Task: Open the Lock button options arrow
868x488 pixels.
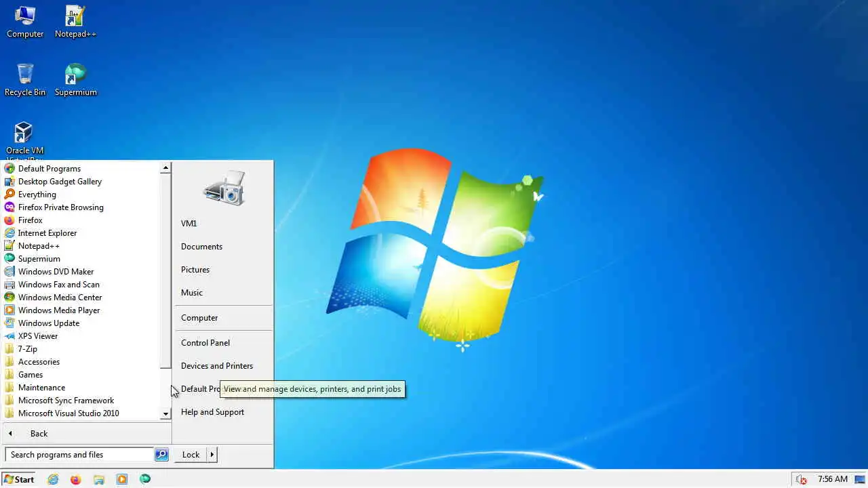Action: click(212, 455)
